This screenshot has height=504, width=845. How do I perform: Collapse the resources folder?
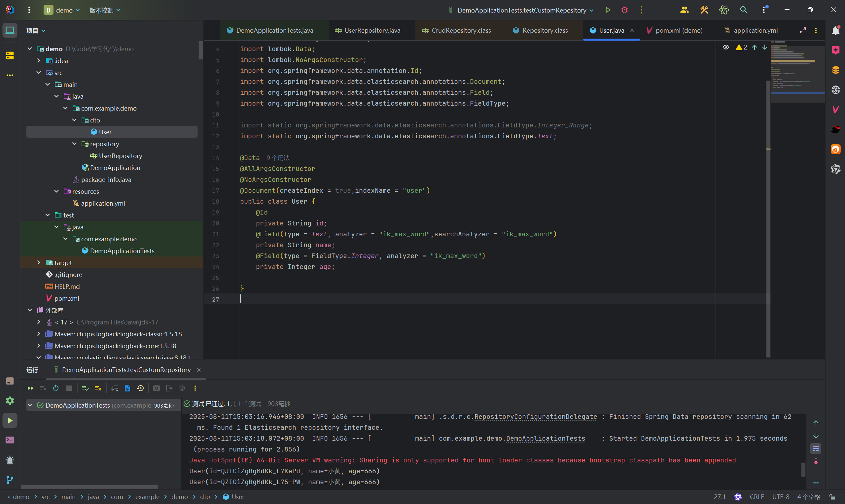(56, 191)
